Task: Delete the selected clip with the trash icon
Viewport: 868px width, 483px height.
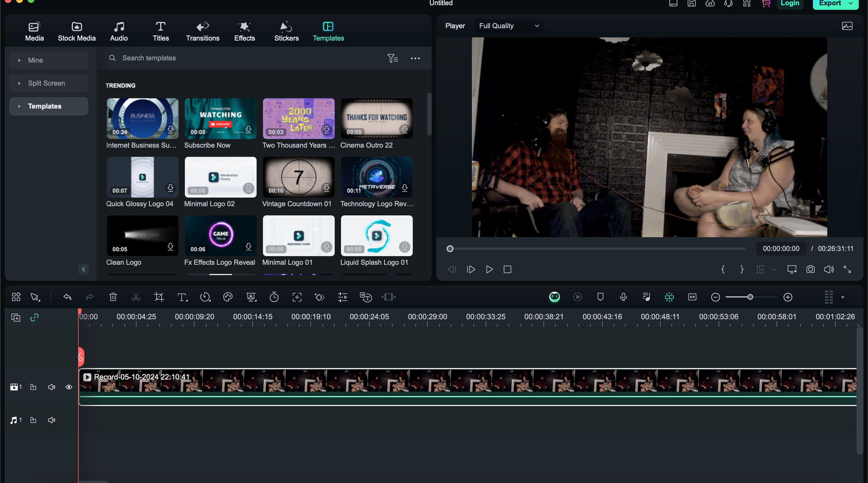Action: pos(113,297)
